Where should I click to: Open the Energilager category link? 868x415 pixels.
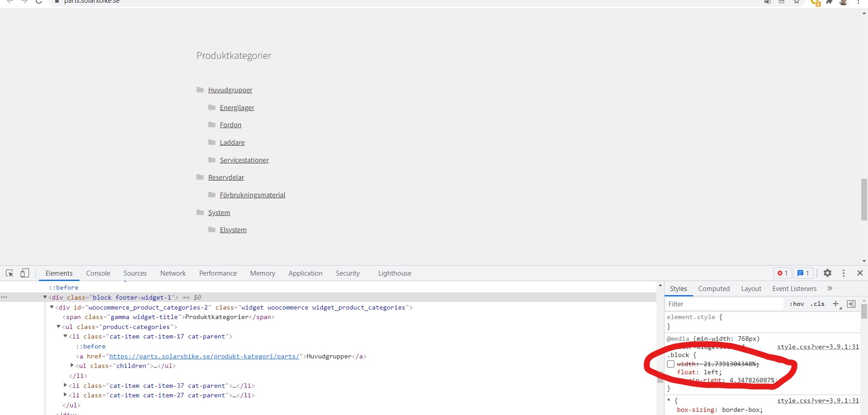(x=237, y=108)
